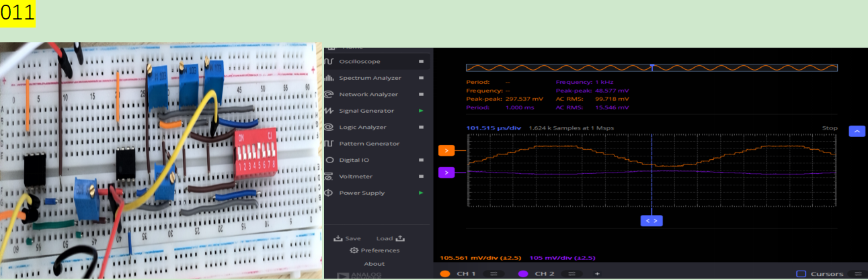
Task: Click the Load label
Action: point(385,238)
